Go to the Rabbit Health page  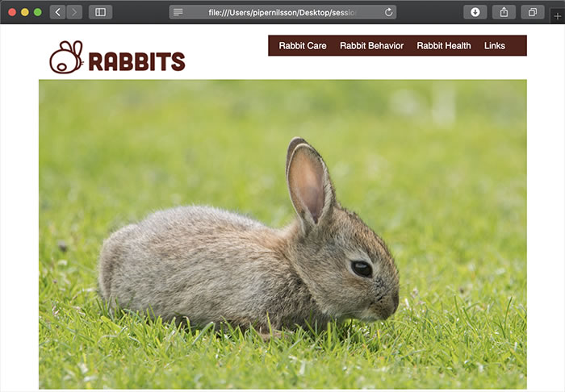[444, 46]
